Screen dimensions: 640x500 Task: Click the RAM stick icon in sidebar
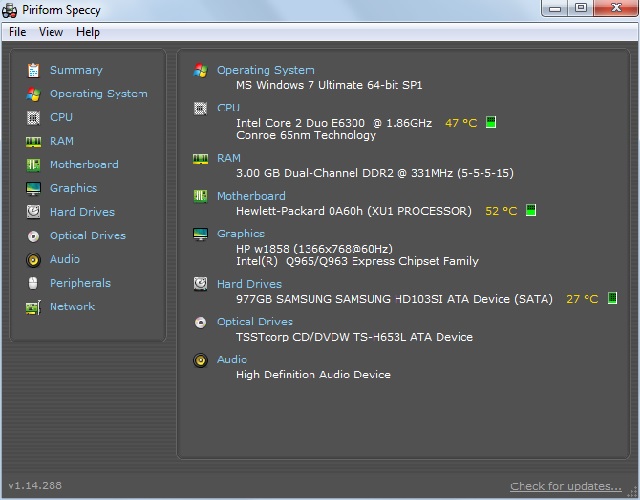tap(33, 142)
